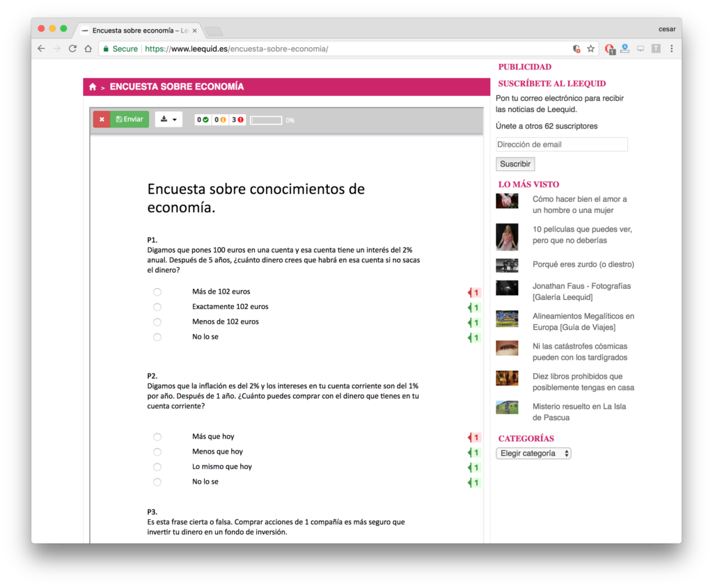
Task: Click the green valid count indicator
Action: pos(203,120)
